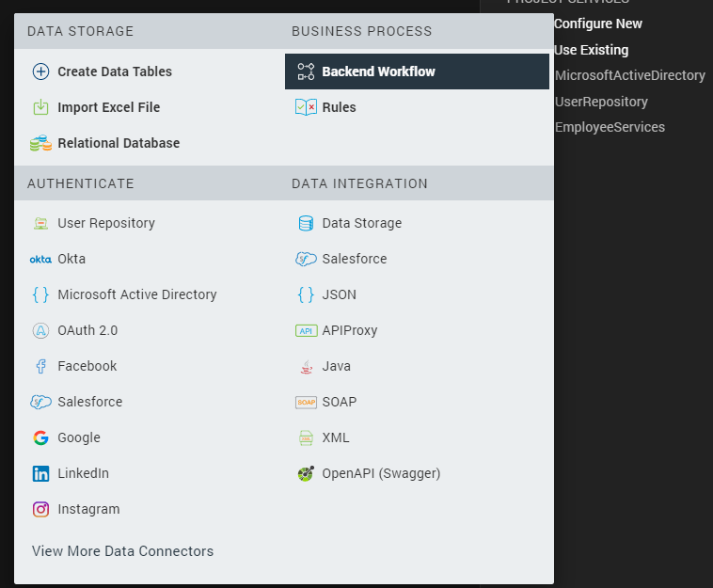Click the Google logo icon
713x588 pixels.
tap(40, 437)
